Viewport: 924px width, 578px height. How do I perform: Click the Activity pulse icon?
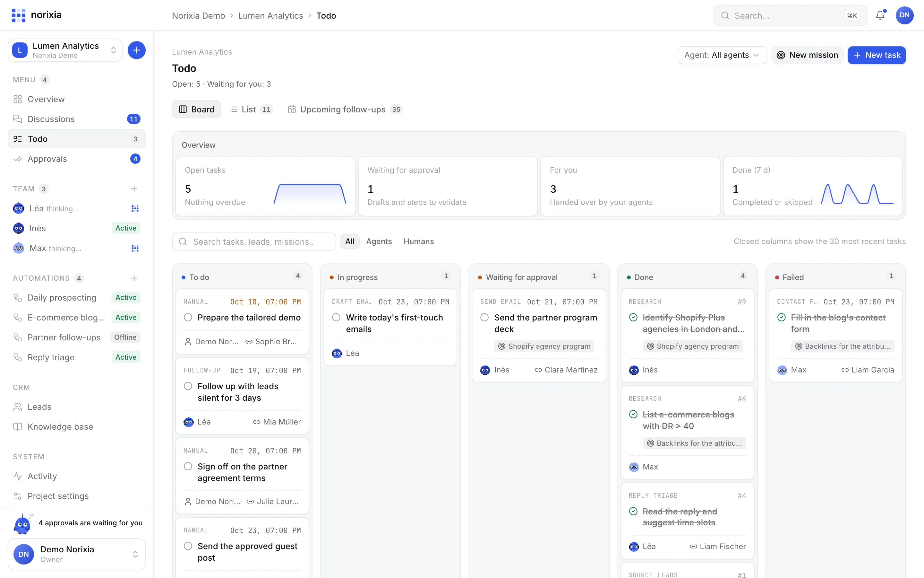tap(18, 476)
